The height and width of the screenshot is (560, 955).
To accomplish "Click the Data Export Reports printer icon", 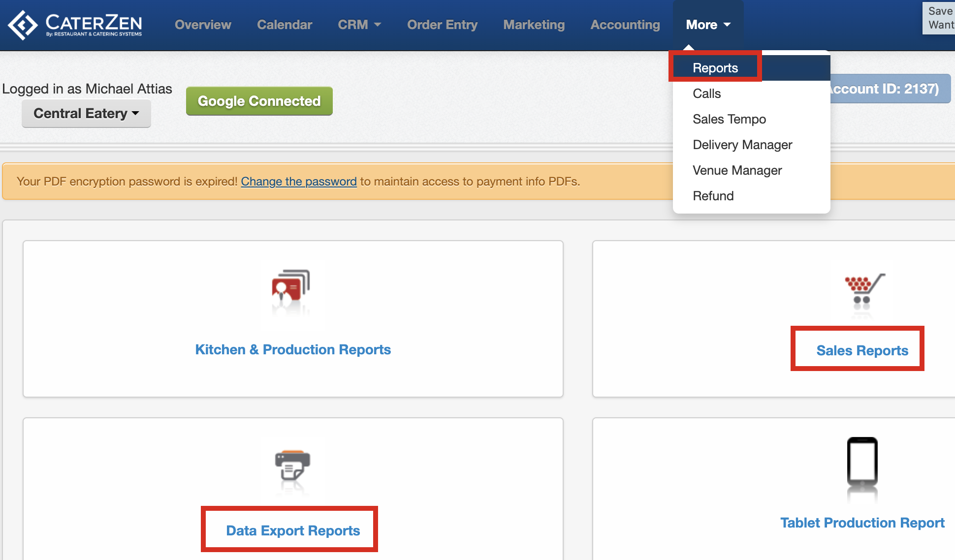I will pos(292,465).
